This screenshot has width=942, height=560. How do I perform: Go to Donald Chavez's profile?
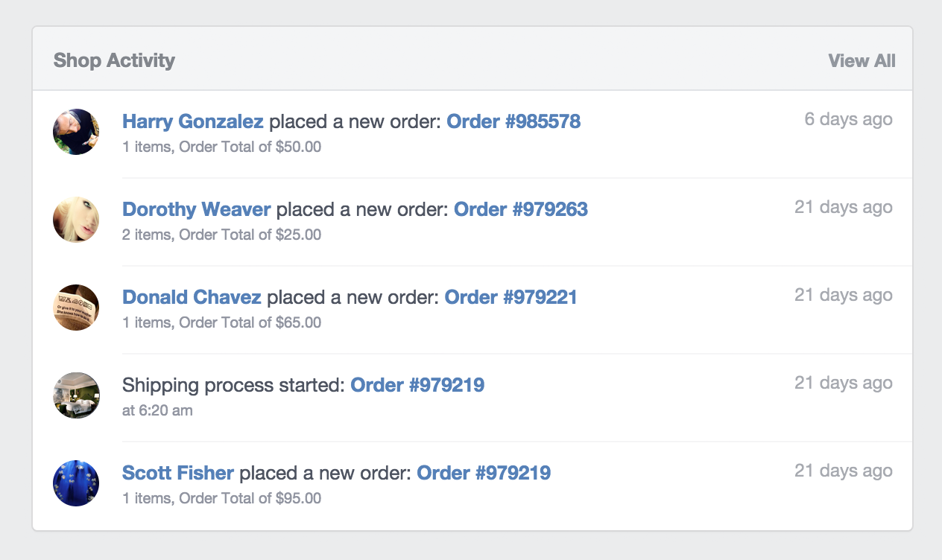click(192, 297)
